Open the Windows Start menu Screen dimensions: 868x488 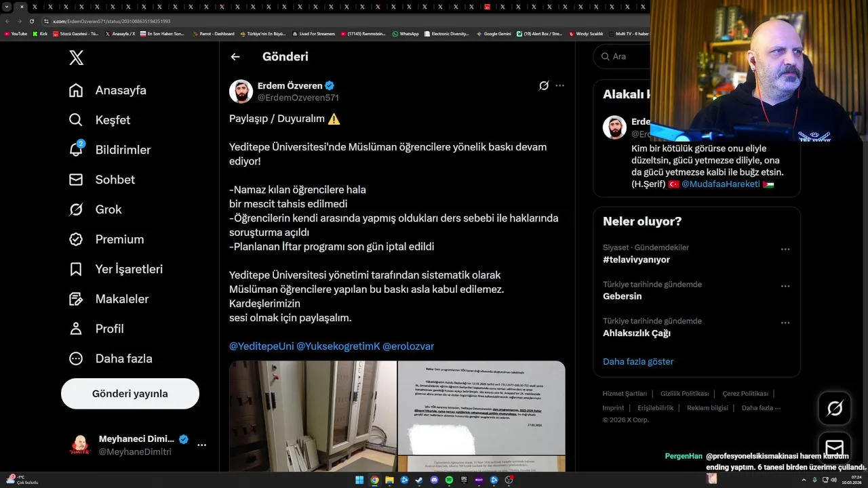pos(359,480)
